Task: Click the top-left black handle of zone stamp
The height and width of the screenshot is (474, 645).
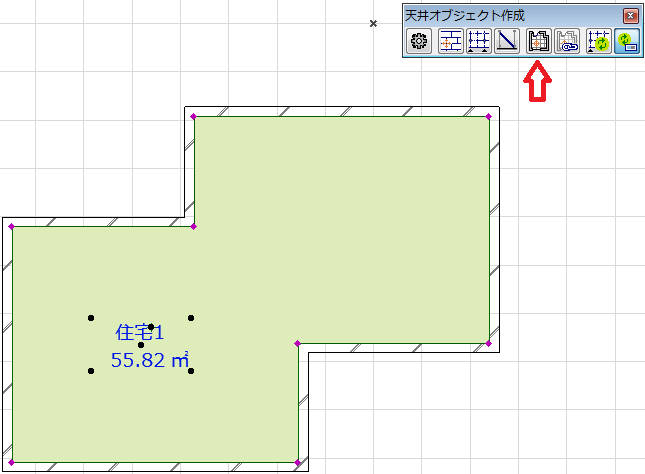Action: (x=91, y=318)
